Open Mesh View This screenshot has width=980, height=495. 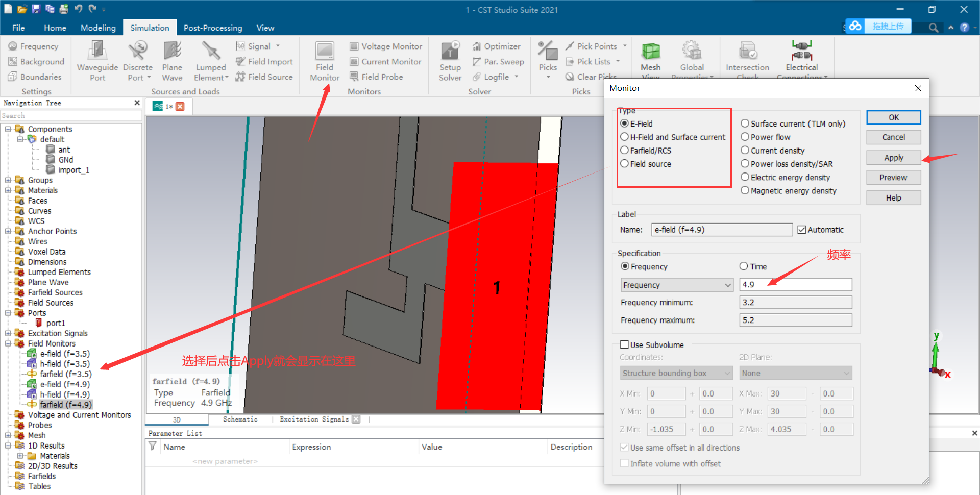tap(651, 60)
